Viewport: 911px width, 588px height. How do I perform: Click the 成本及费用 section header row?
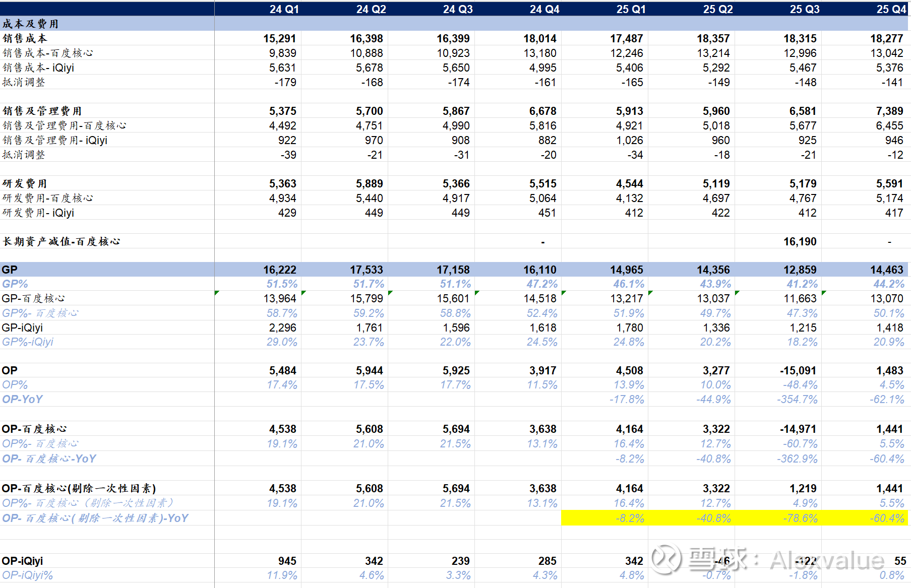click(x=31, y=24)
